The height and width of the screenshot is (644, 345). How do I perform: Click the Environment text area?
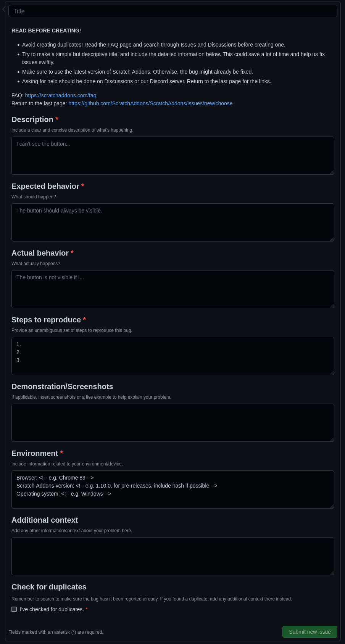coord(172,489)
